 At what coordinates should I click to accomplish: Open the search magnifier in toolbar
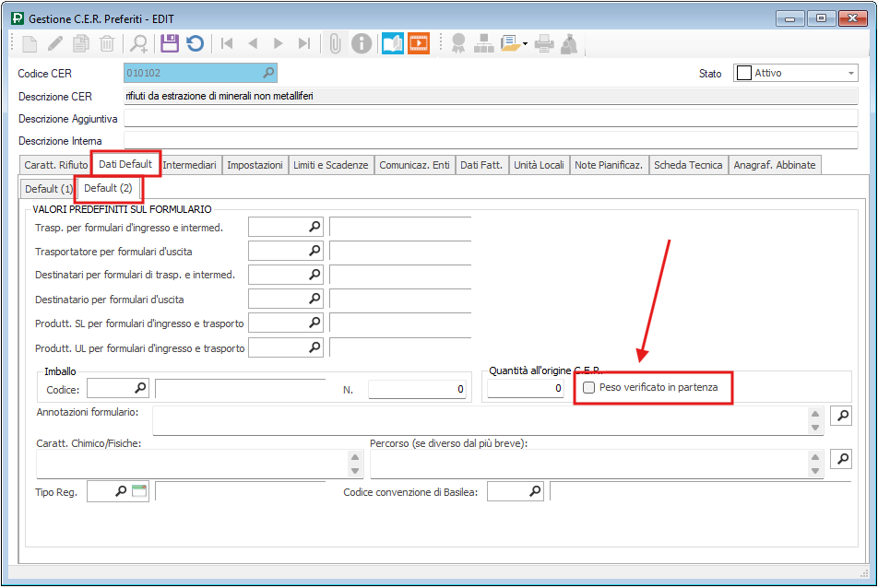pyautogui.click(x=139, y=43)
